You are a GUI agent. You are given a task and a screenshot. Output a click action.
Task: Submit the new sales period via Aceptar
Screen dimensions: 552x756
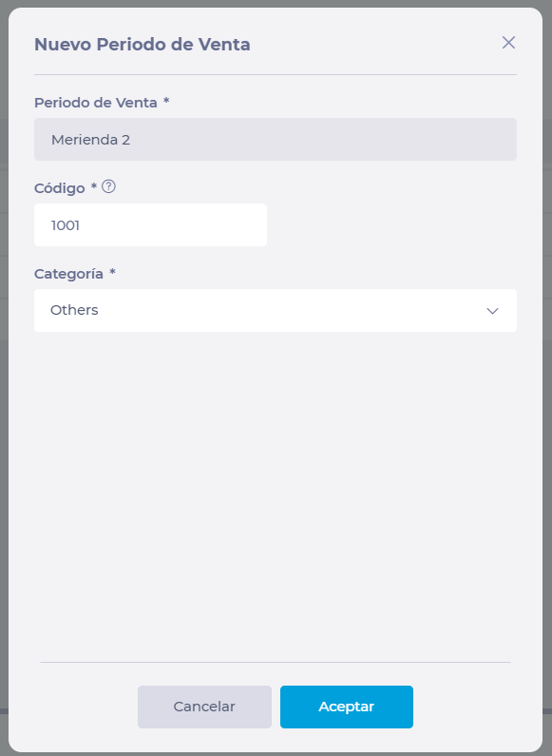click(347, 707)
